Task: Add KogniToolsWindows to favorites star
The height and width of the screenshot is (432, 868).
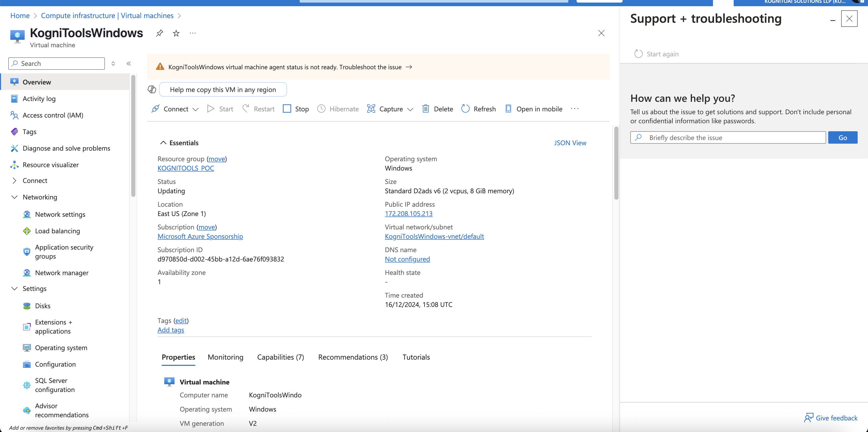Action: pos(176,33)
